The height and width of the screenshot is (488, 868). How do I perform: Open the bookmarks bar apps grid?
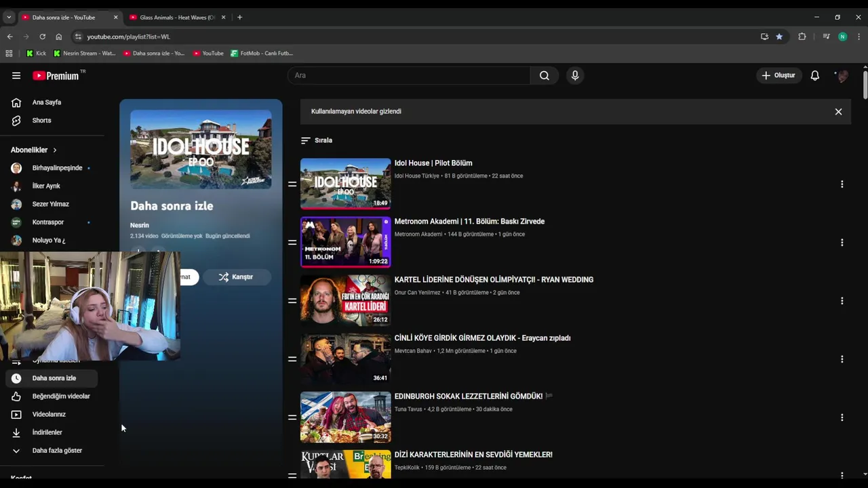[9, 53]
